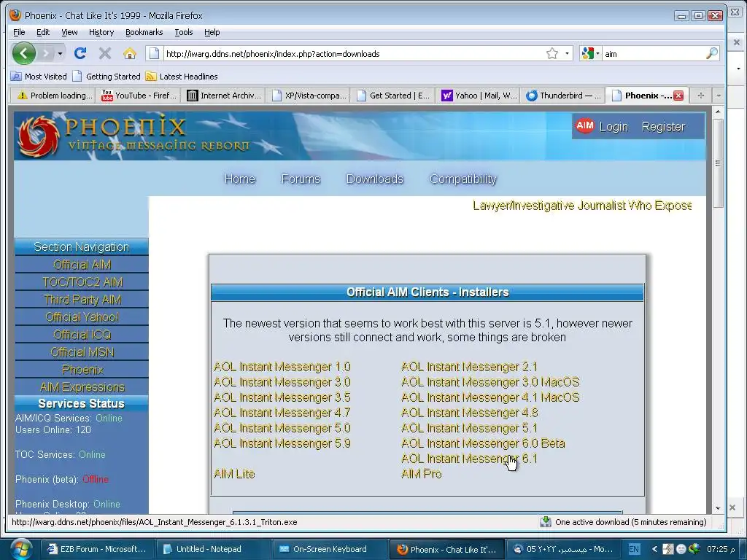Open the Edit menu

[x=43, y=32]
